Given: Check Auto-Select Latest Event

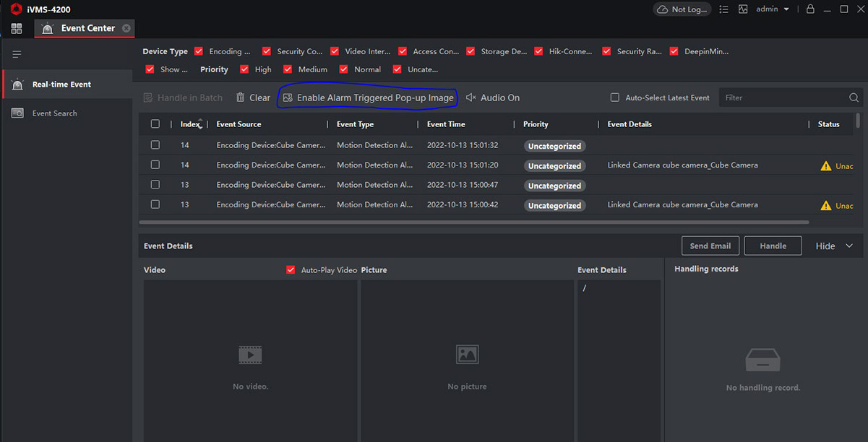Looking at the screenshot, I should pyautogui.click(x=615, y=97).
